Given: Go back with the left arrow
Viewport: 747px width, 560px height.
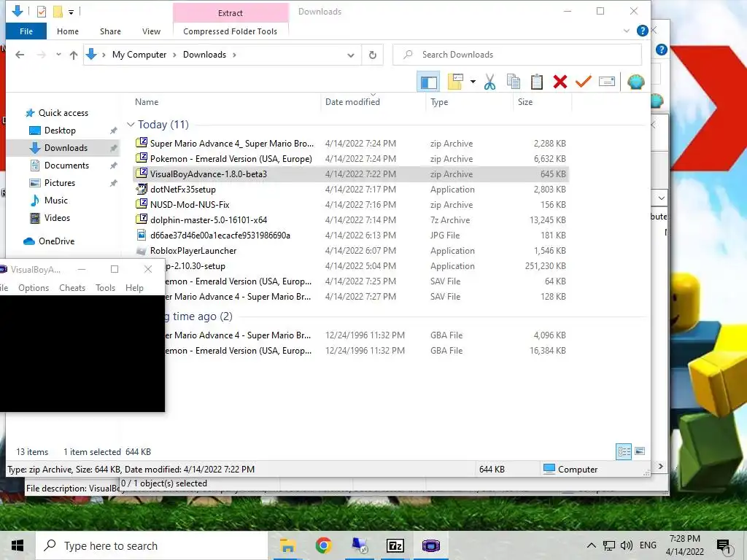Looking at the screenshot, I should click(20, 55).
